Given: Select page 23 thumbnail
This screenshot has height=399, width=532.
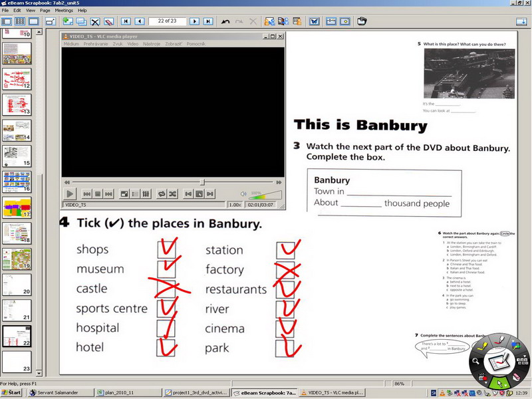Looking at the screenshot, I should click(17, 362).
